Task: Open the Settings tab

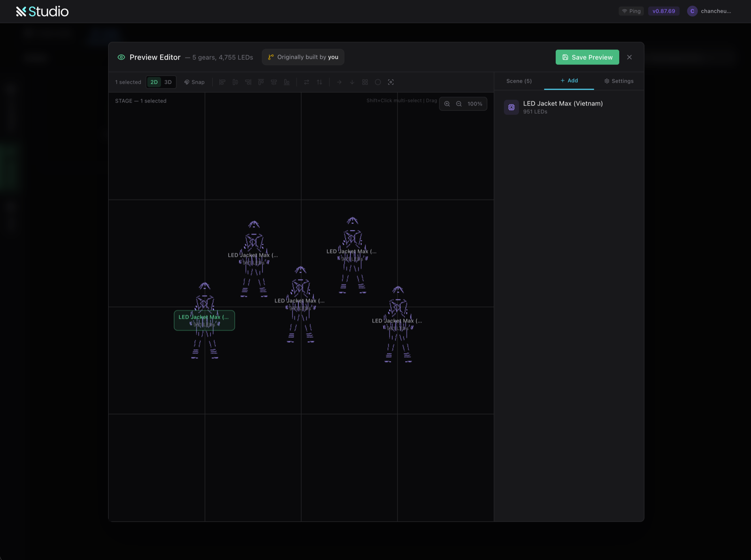Action: pyautogui.click(x=619, y=81)
